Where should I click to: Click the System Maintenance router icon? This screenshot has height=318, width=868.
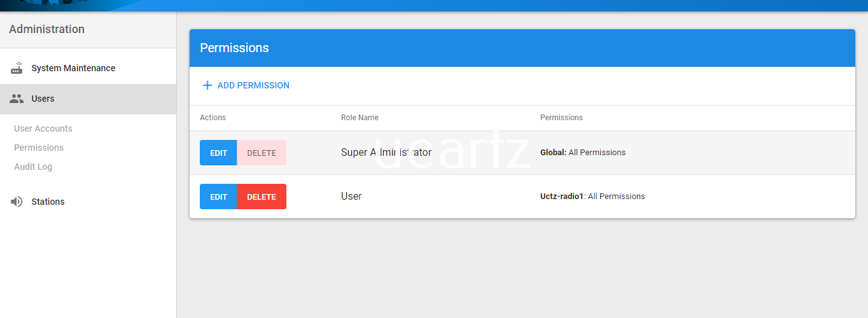point(17,68)
